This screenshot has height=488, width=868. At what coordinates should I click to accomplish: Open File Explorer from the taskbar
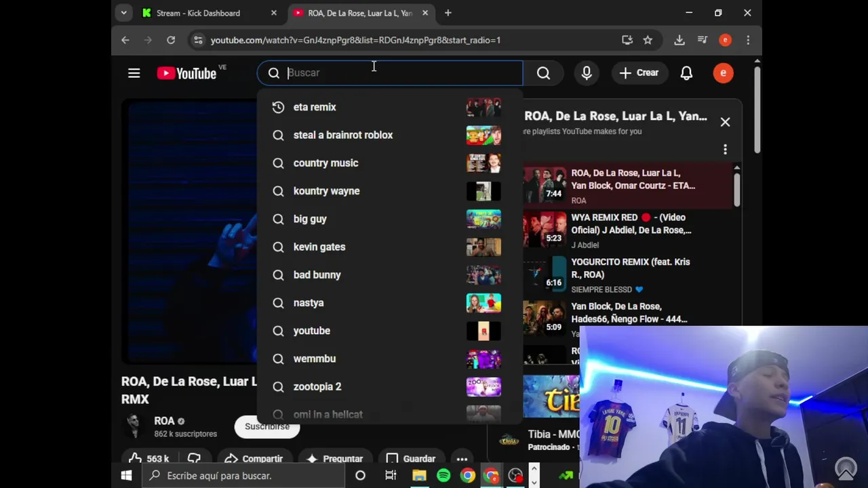[x=419, y=476]
